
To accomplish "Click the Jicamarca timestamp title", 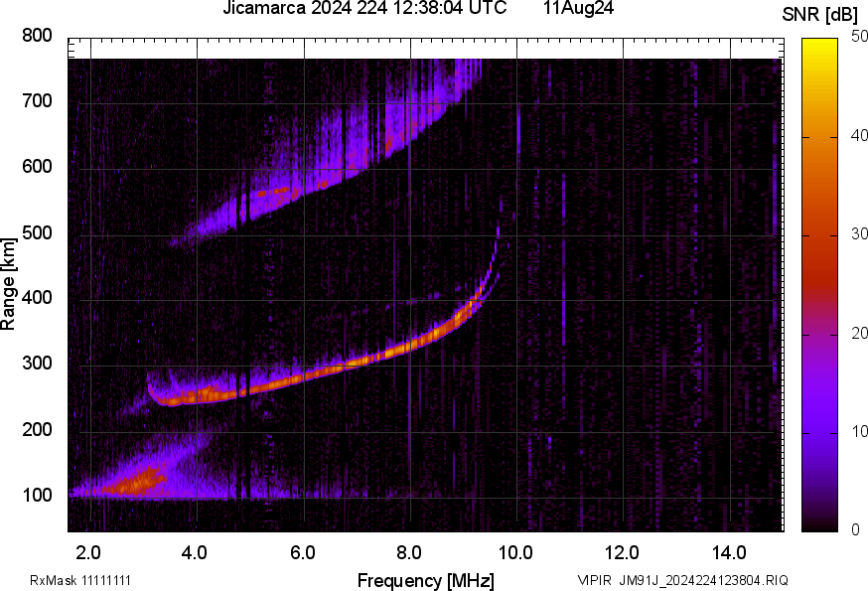I will (364, 8).
